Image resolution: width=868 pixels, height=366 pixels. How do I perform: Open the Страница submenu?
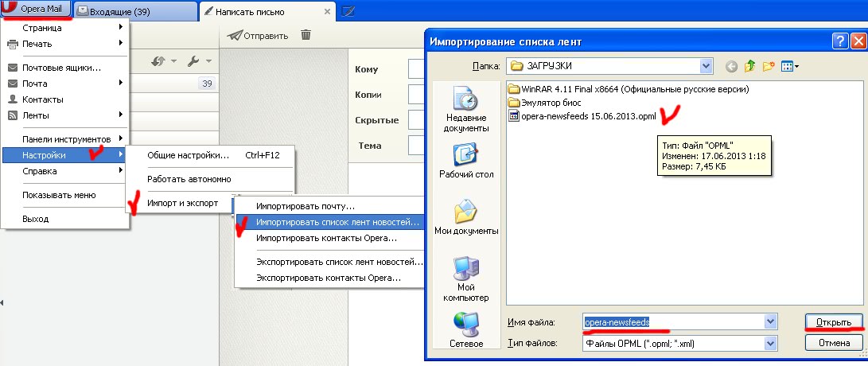[x=65, y=28]
